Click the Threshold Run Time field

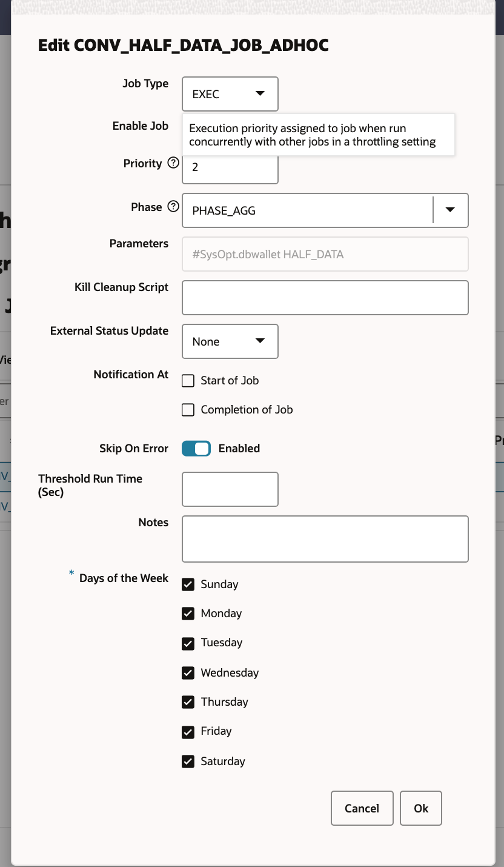[230, 489]
